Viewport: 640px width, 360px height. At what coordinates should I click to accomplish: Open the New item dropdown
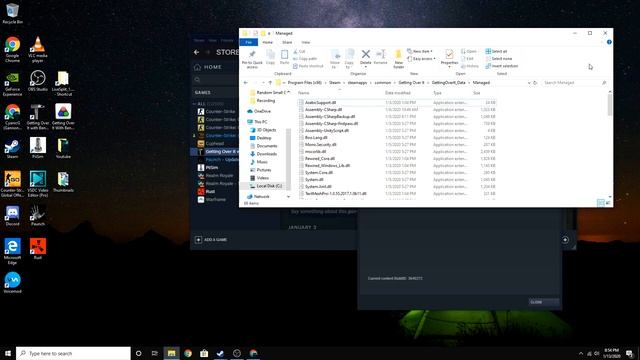[420, 51]
